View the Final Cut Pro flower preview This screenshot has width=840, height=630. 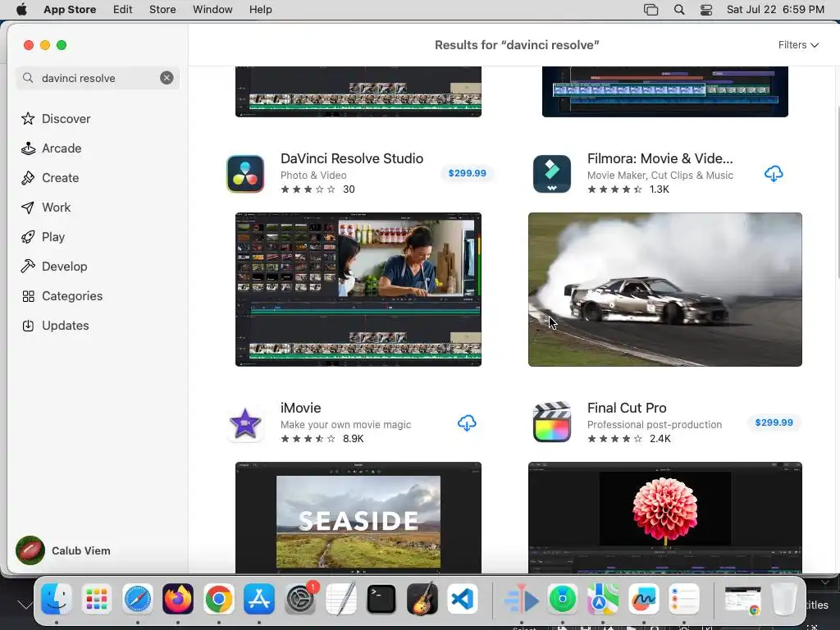point(664,518)
